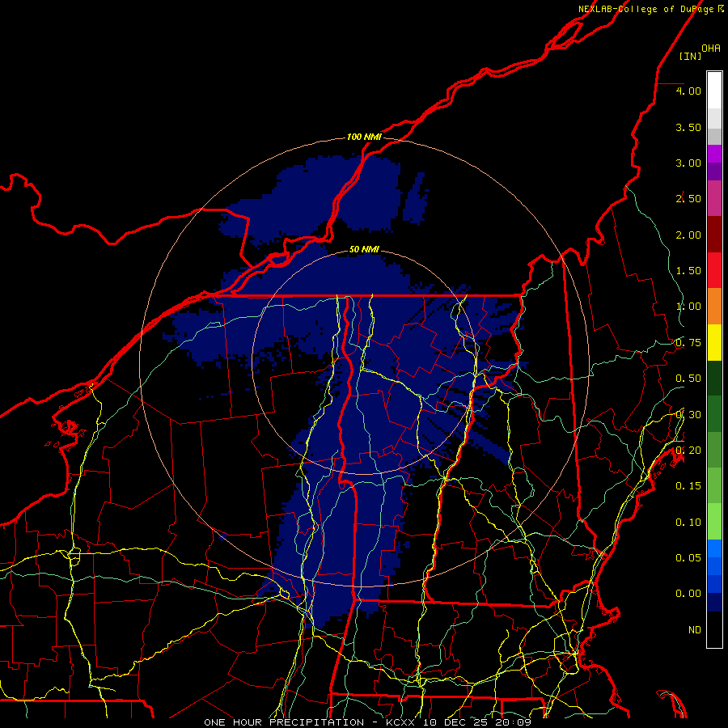Click the 20:09 timestamp in caption

[x=513, y=722]
